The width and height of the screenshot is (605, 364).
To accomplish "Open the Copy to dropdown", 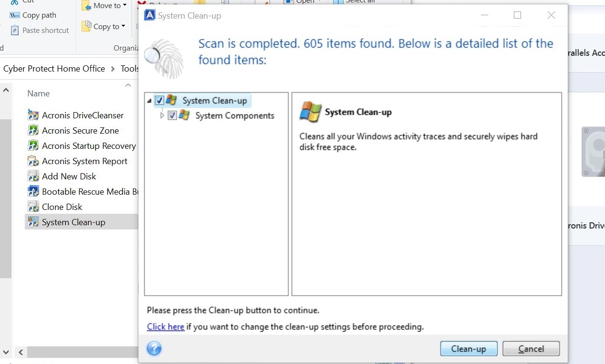I will click(104, 26).
